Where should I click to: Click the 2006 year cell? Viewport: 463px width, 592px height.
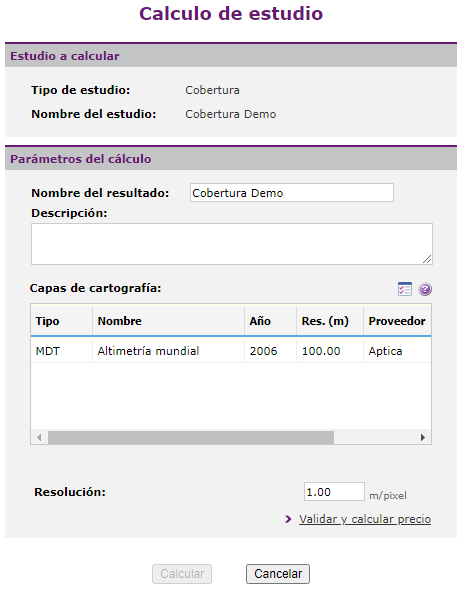[x=270, y=351]
